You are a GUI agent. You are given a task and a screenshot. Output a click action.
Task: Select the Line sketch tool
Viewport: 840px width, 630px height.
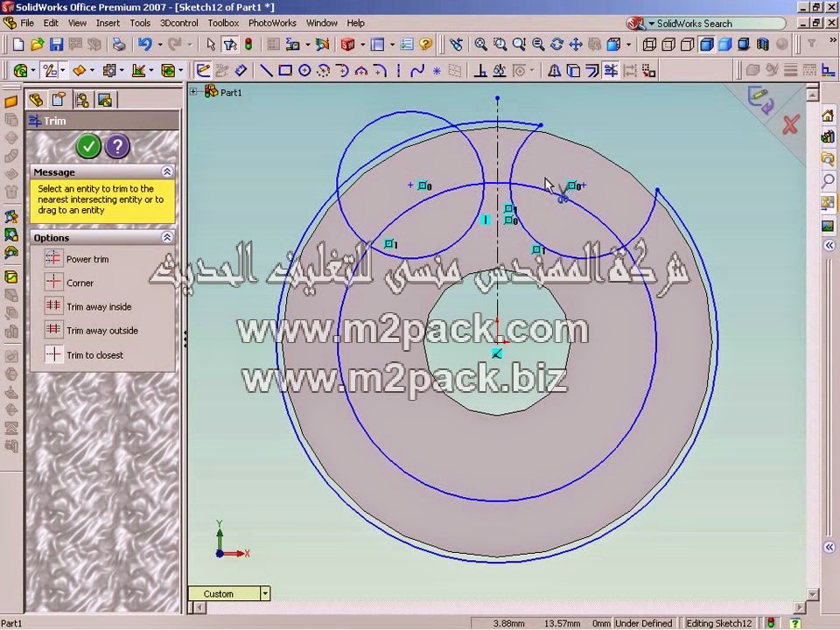(x=266, y=71)
